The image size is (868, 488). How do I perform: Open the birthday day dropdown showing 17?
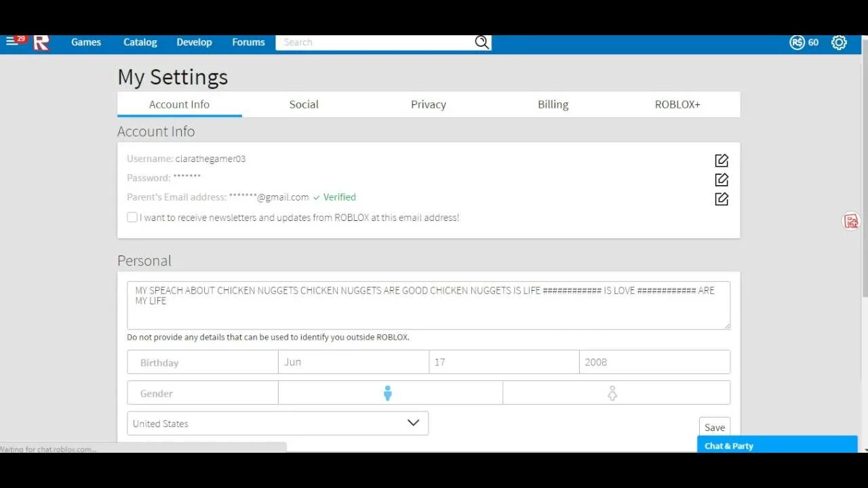504,362
